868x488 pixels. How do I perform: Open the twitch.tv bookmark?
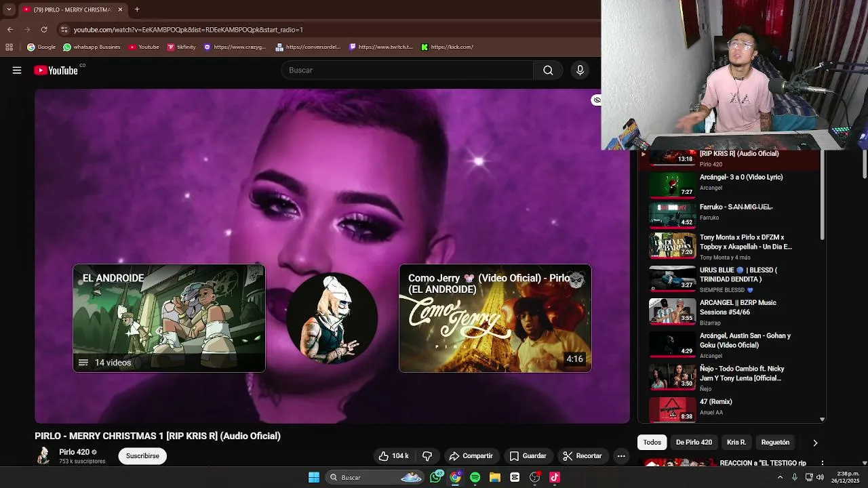point(381,47)
